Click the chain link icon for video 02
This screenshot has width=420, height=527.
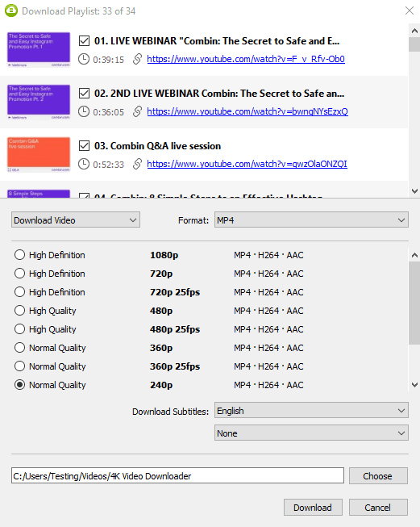click(x=137, y=111)
